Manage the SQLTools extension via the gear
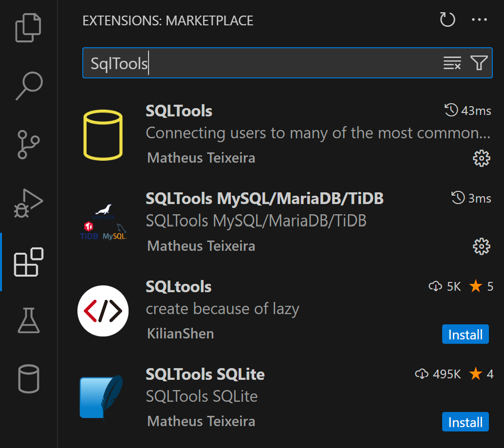504x448 pixels. click(481, 158)
